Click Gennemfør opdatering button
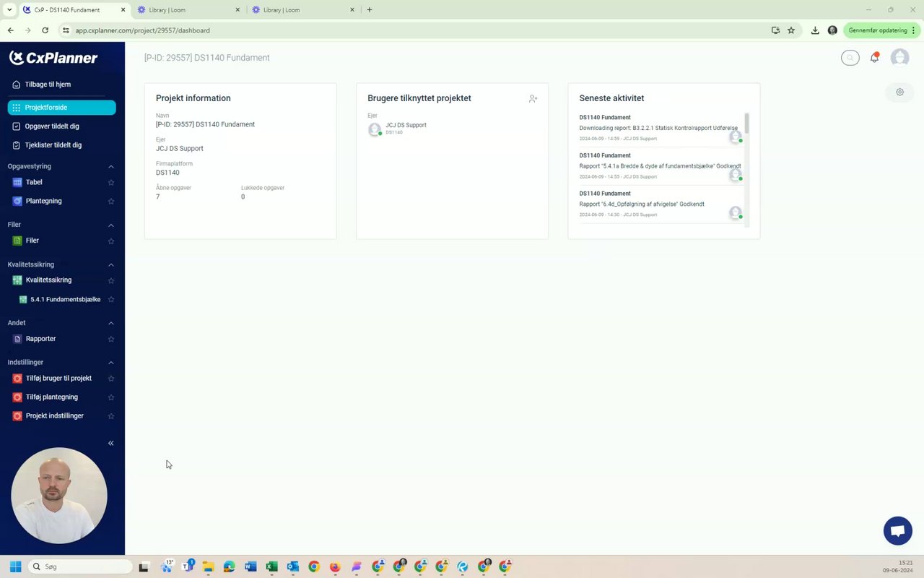The height and width of the screenshot is (578, 924). (882, 30)
